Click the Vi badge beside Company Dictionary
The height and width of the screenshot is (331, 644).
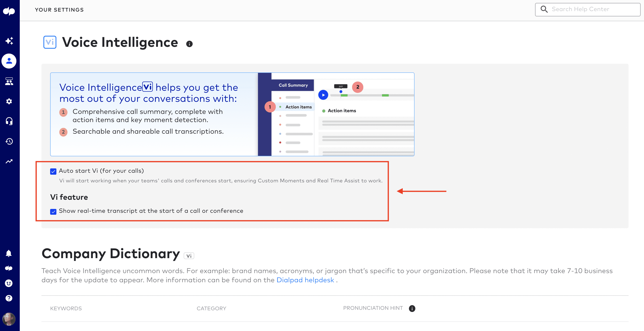pyautogui.click(x=189, y=256)
